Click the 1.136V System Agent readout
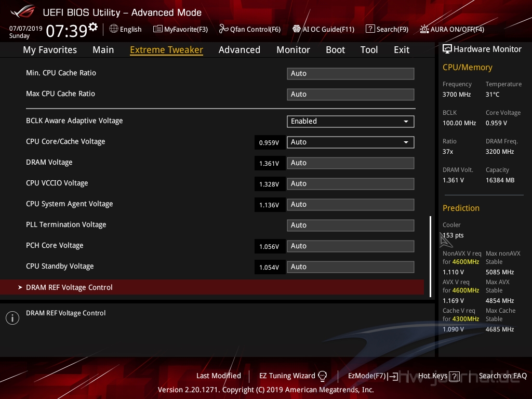Screen dimensions: 532x399 point(270,205)
